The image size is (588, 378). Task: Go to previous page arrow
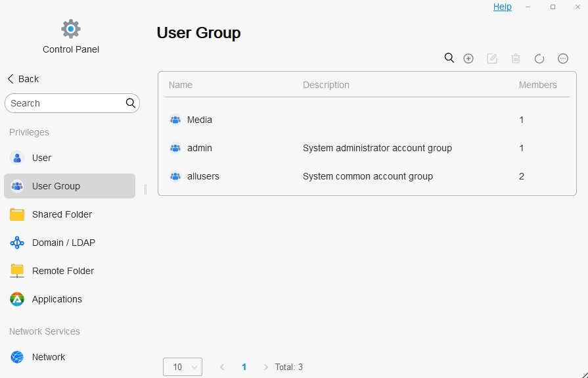coord(222,367)
